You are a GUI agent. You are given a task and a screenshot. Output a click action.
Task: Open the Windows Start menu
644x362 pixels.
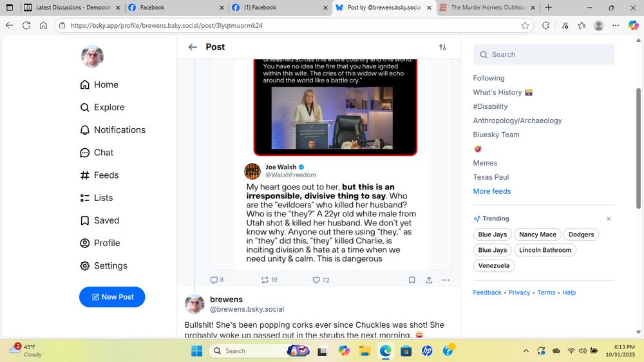click(x=196, y=351)
